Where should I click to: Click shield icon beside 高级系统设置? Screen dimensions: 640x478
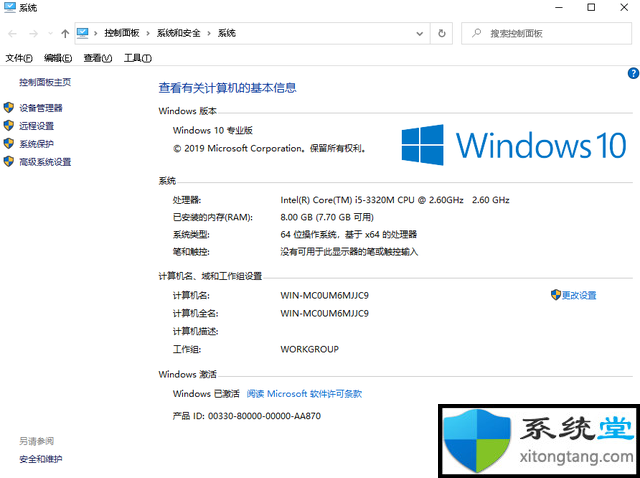(9, 161)
